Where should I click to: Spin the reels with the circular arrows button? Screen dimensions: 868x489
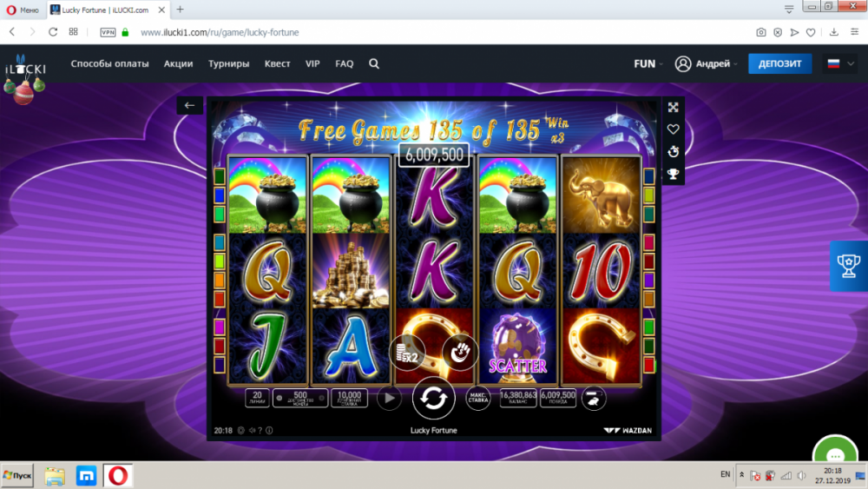click(433, 398)
